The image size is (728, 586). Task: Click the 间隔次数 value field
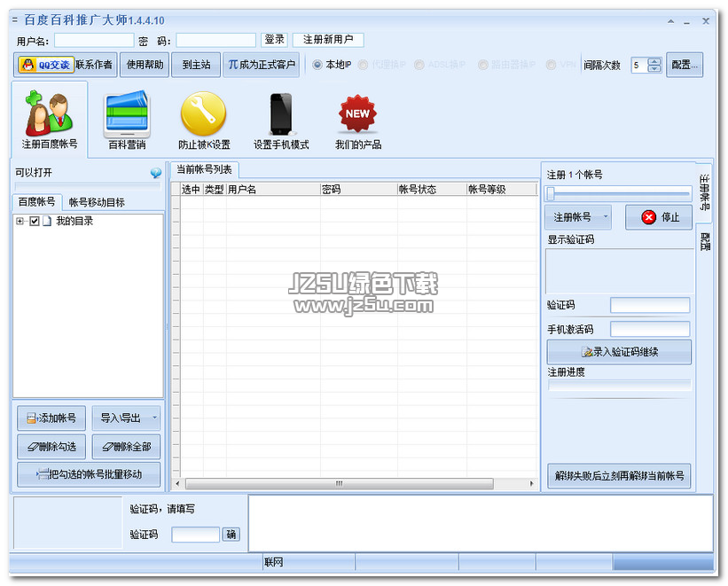point(640,65)
